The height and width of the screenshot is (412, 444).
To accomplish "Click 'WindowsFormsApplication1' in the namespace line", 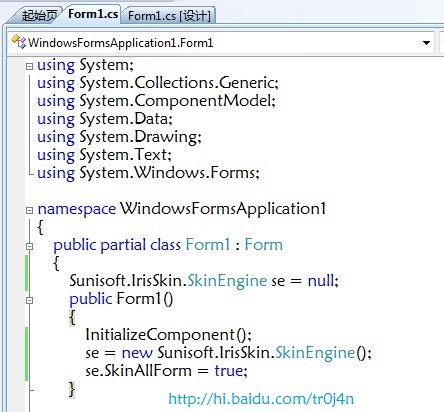I will pyautogui.click(x=223, y=209).
